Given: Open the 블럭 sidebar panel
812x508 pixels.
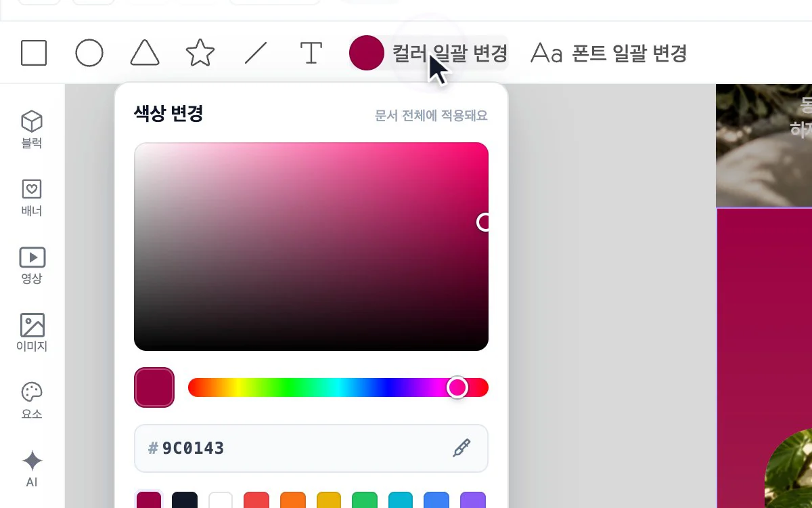Looking at the screenshot, I should (32, 129).
